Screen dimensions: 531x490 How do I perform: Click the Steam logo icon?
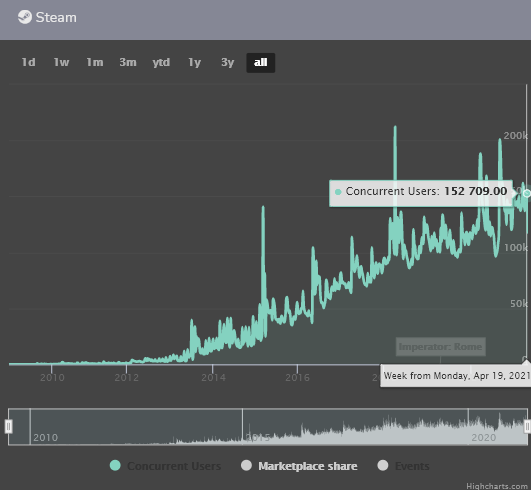click(x=25, y=17)
